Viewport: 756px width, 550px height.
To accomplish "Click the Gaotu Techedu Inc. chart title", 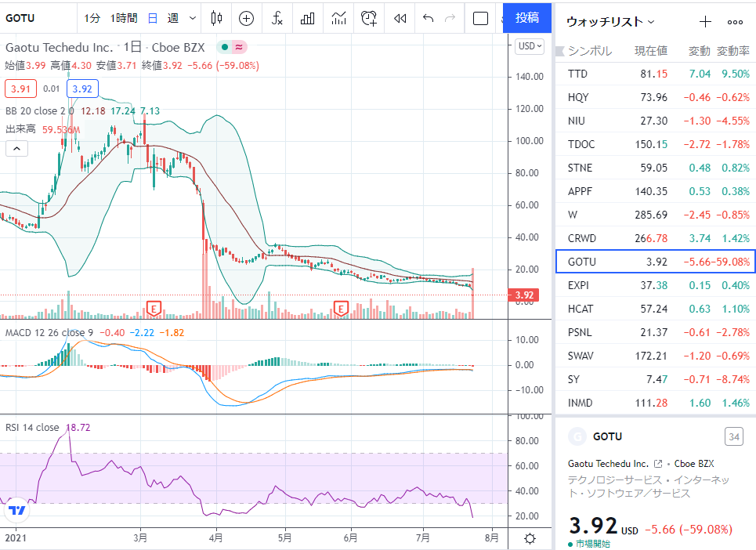I will click(x=59, y=47).
